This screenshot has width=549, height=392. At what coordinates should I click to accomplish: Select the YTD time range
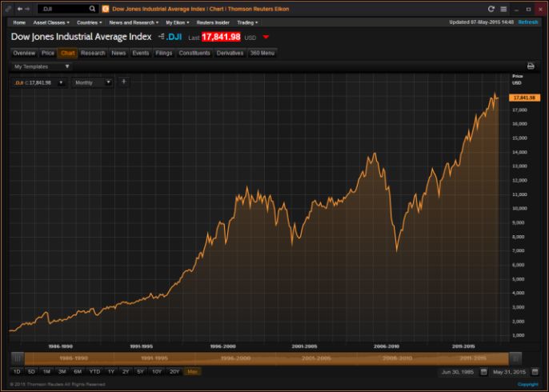[x=94, y=372]
